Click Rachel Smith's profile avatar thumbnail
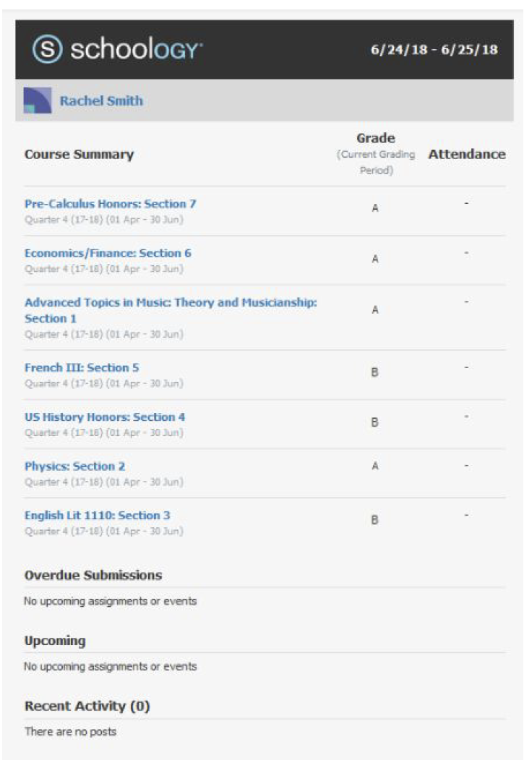Viewport: 532px width, 768px height. click(x=38, y=101)
